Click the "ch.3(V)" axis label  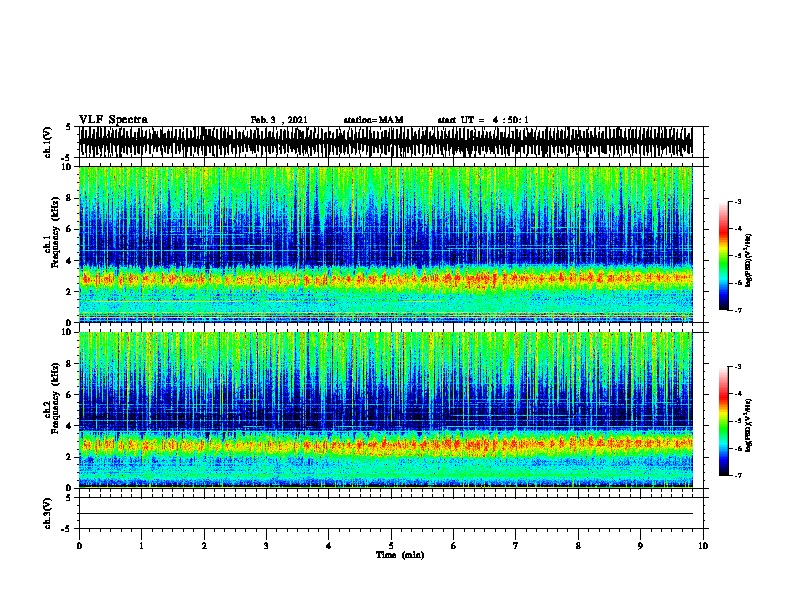point(48,513)
